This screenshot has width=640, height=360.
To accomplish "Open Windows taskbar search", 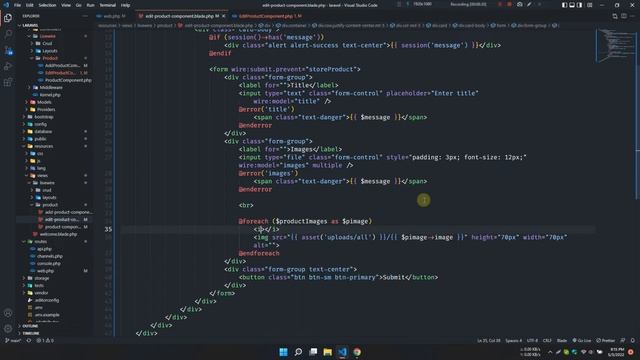I will (x=298, y=352).
